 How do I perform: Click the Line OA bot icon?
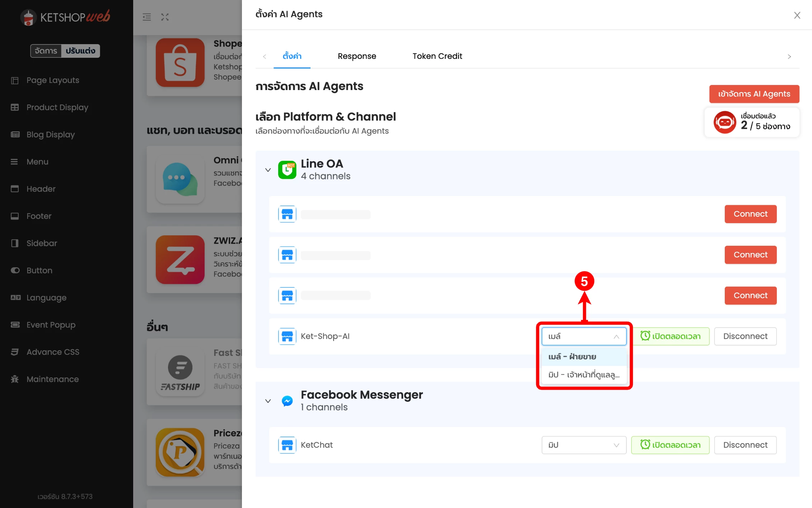click(287, 170)
